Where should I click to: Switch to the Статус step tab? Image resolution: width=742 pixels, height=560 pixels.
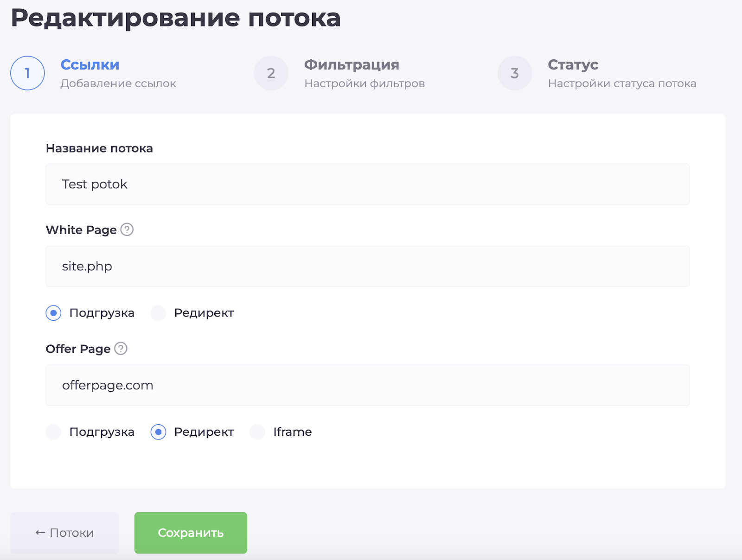(573, 64)
